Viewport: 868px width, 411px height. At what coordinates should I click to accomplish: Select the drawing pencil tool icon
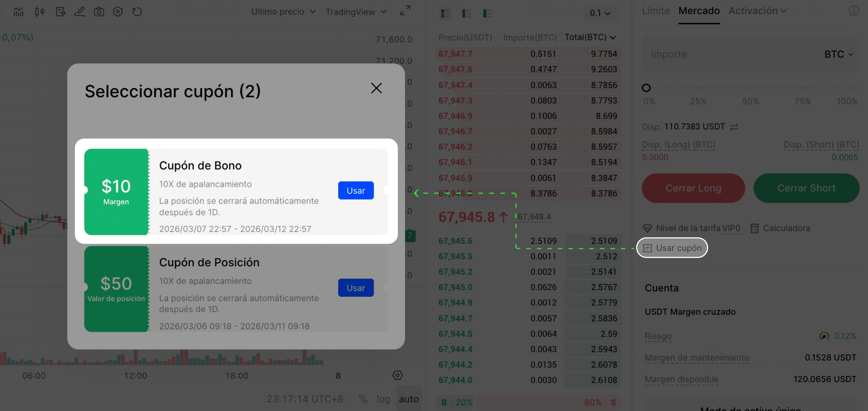click(x=79, y=12)
